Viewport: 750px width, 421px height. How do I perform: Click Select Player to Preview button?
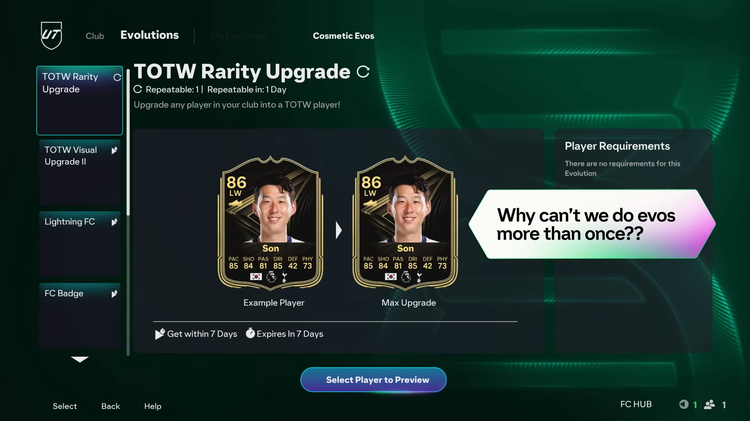coord(374,380)
